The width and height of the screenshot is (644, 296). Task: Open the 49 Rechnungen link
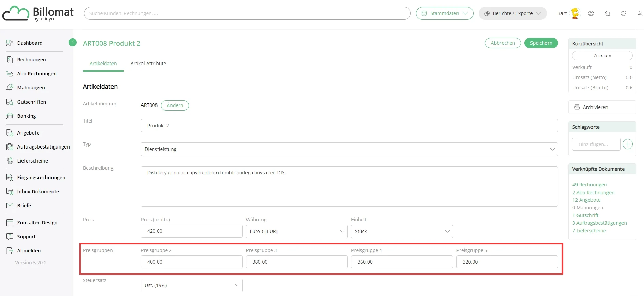[x=589, y=185]
